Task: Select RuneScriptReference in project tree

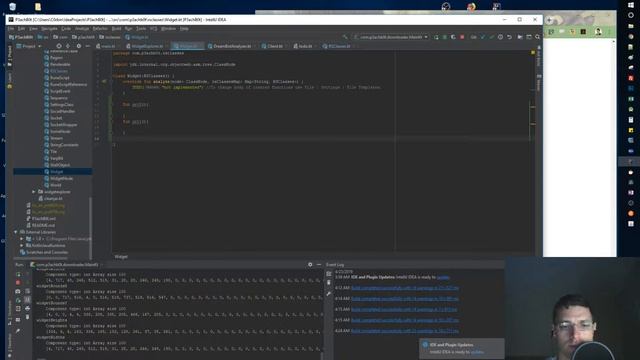Action: click(x=65, y=84)
